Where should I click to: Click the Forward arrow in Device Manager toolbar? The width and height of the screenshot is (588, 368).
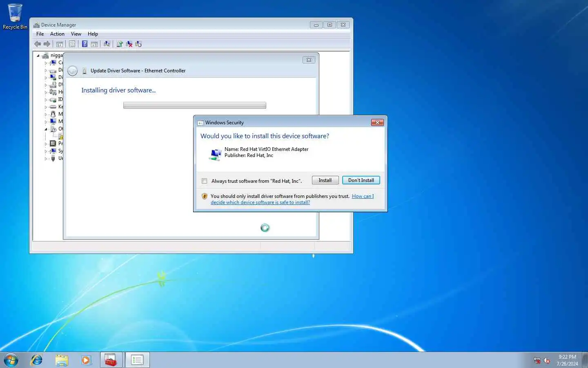point(47,44)
